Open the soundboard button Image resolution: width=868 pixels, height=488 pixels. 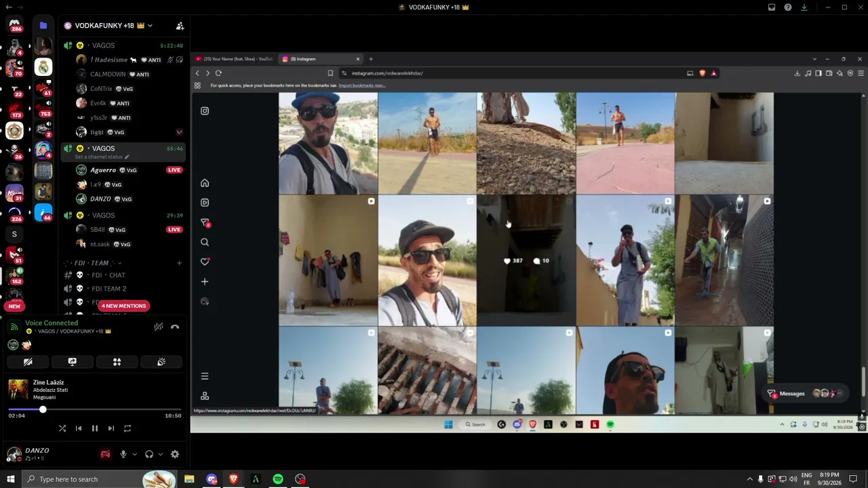click(161, 362)
